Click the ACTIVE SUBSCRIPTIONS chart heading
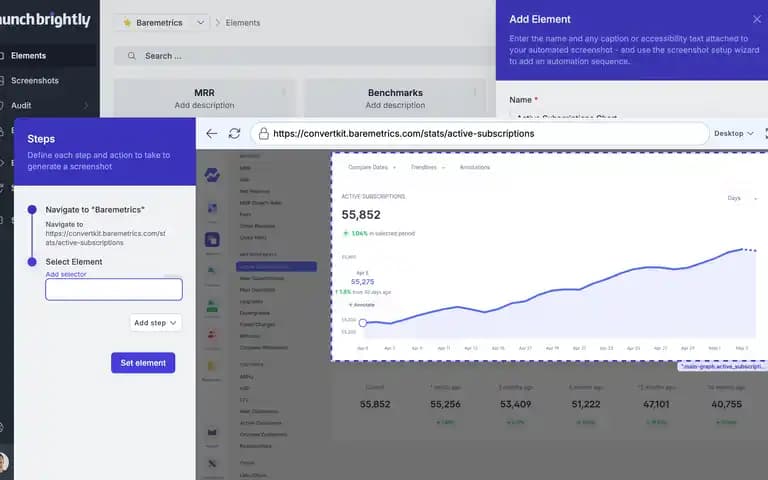This screenshot has height=480, width=768. [373, 196]
